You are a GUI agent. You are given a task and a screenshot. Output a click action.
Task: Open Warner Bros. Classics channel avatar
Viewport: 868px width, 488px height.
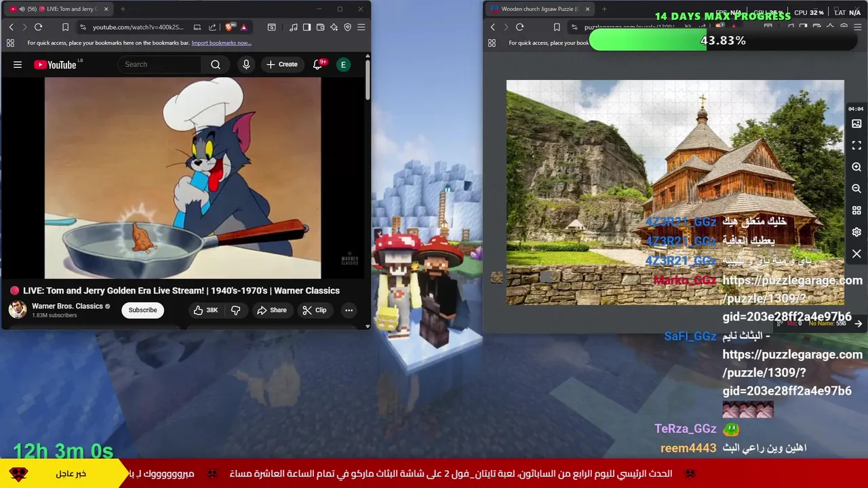pyautogui.click(x=18, y=310)
